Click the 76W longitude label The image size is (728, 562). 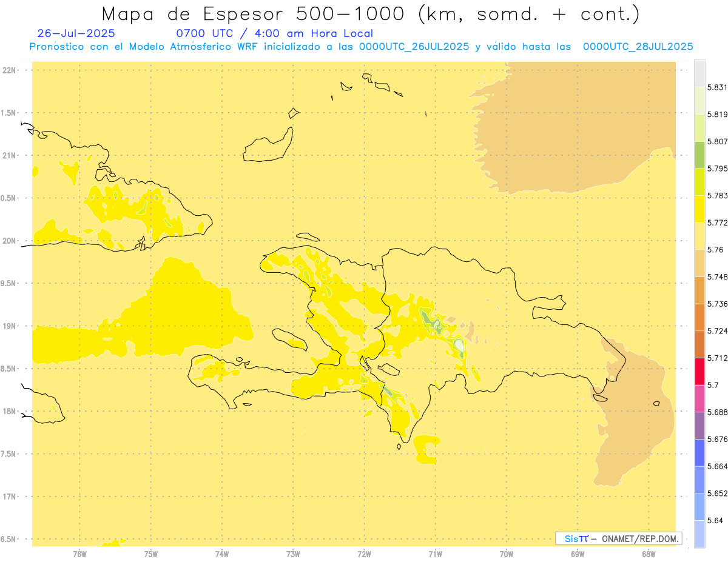pos(79,554)
